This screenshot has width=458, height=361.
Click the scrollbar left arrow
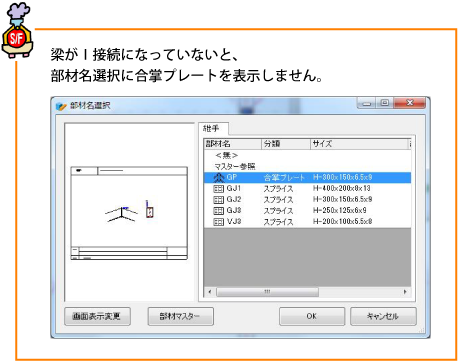click(210, 292)
